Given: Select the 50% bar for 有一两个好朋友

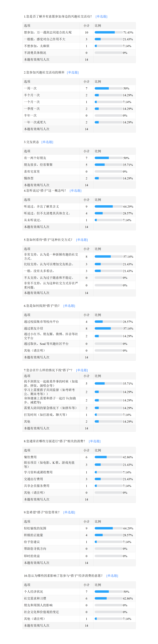Looking at the screenshot, I should (x=109, y=158).
